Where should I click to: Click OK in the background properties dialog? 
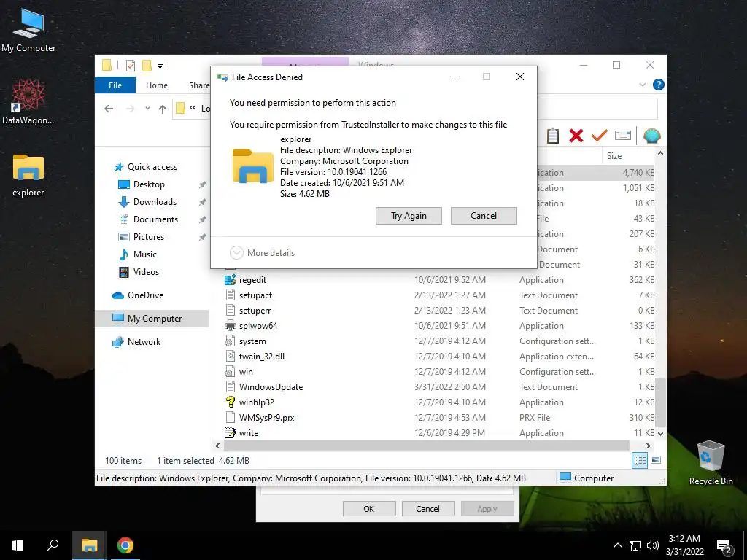[368, 508]
